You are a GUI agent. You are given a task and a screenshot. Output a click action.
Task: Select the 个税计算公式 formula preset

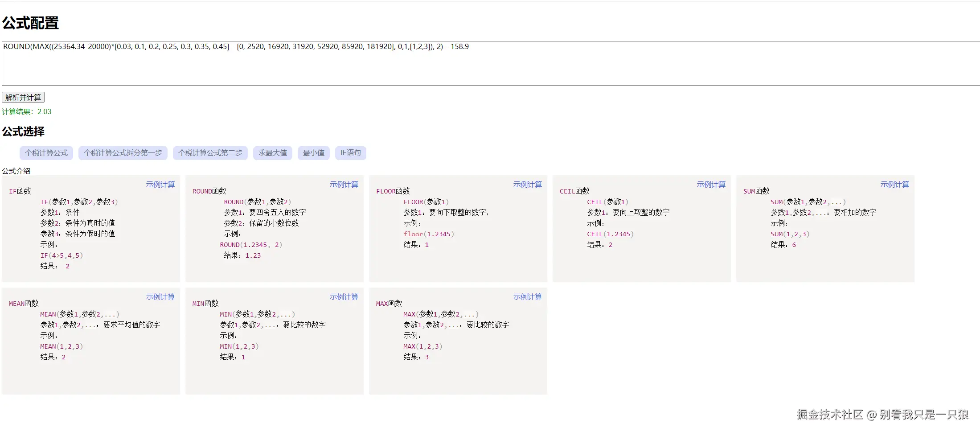pyautogui.click(x=46, y=153)
